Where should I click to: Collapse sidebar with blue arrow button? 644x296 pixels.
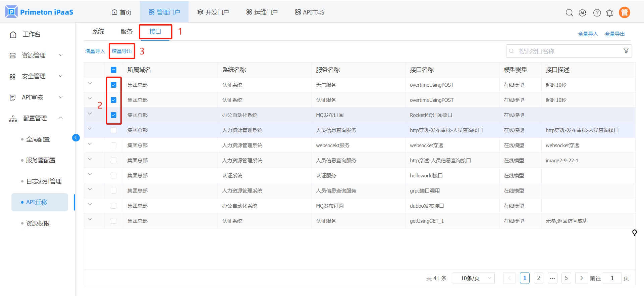[76, 137]
